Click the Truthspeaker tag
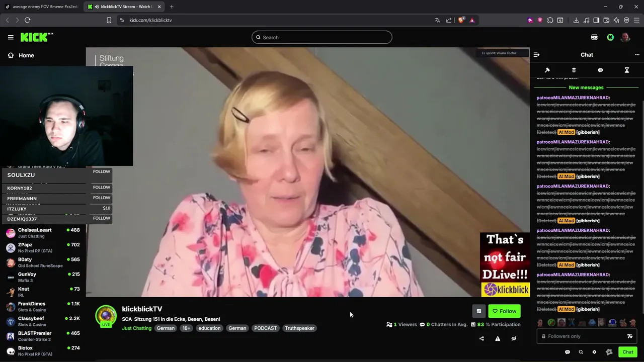The width and height of the screenshot is (644, 362). coord(299,328)
